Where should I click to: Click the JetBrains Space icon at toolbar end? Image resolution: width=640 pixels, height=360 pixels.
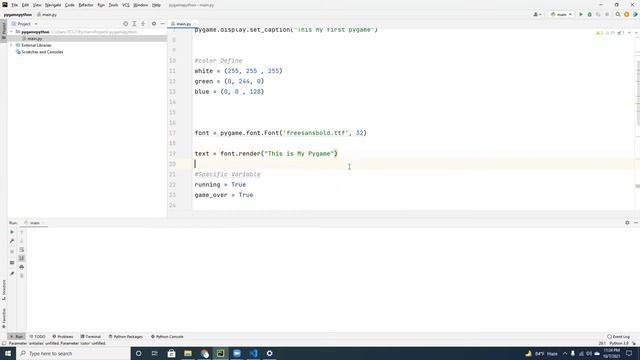(x=635, y=14)
